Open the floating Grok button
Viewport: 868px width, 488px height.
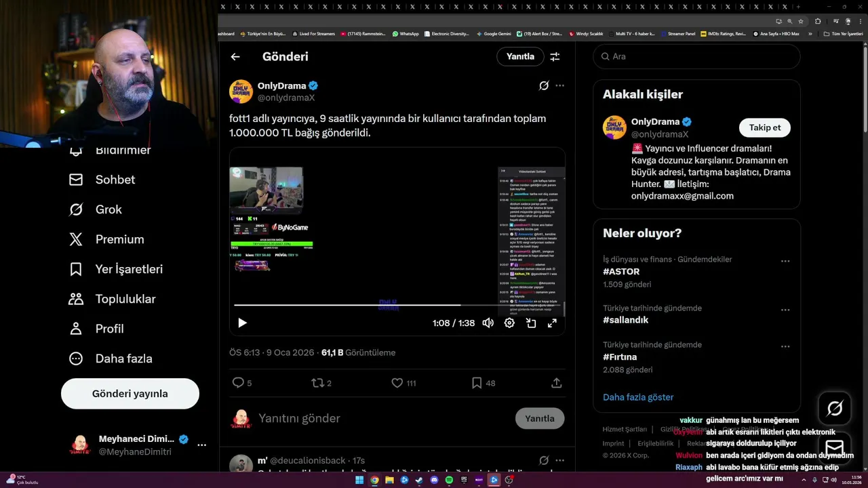coord(835,408)
